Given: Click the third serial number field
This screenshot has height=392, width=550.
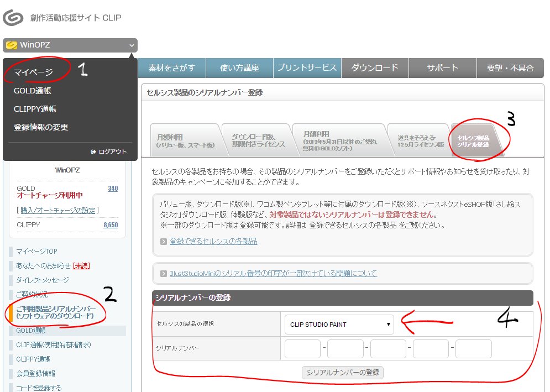Looking at the screenshot, I should pos(388,349).
